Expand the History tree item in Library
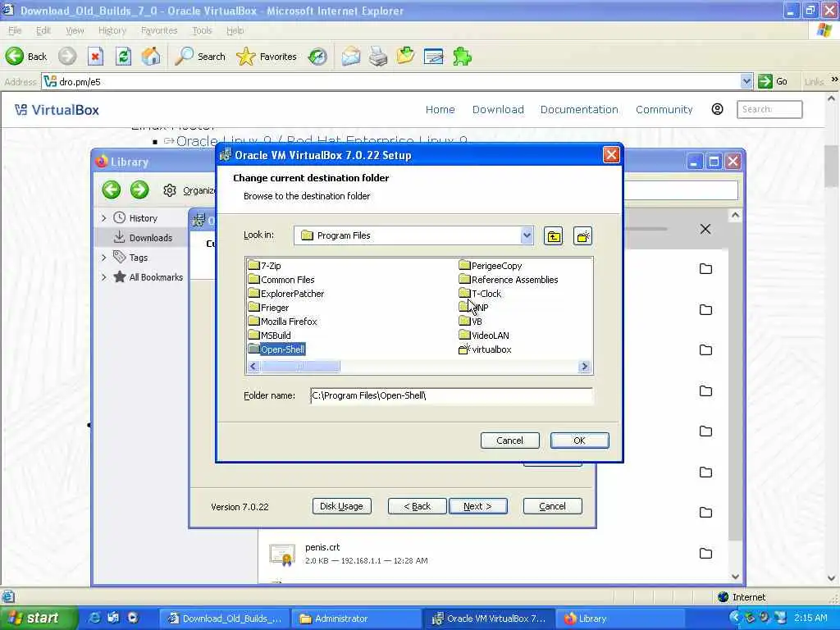This screenshot has height=630, width=840. pyautogui.click(x=104, y=218)
